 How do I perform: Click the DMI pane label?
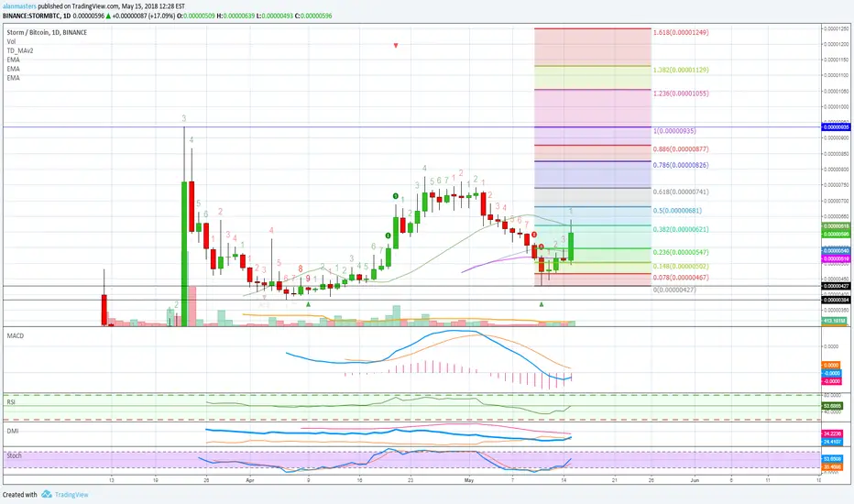[13, 431]
